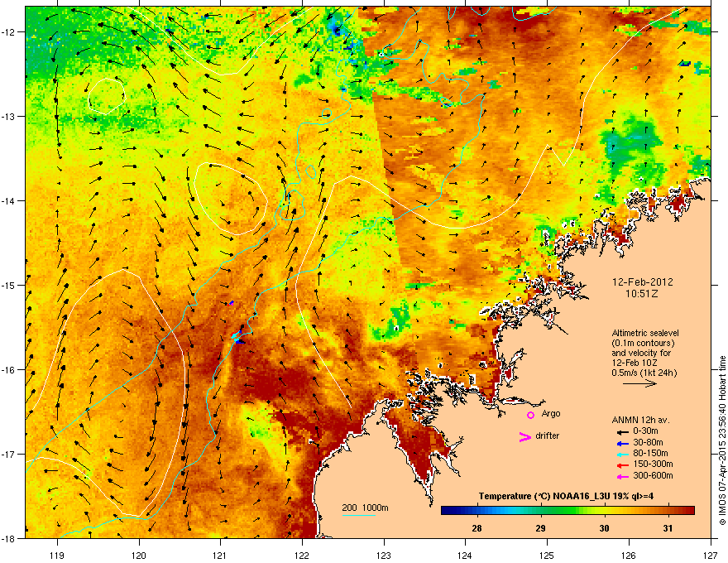Image resolution: width=728 pixels, height=563 pixels.
Task: Click the 'Altimetric sealevel' legend text
Action: coord(645,333)
